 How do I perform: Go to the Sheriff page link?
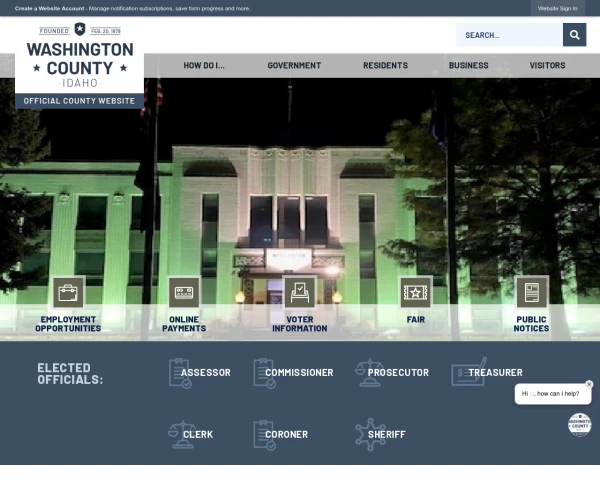coord(386,434)
